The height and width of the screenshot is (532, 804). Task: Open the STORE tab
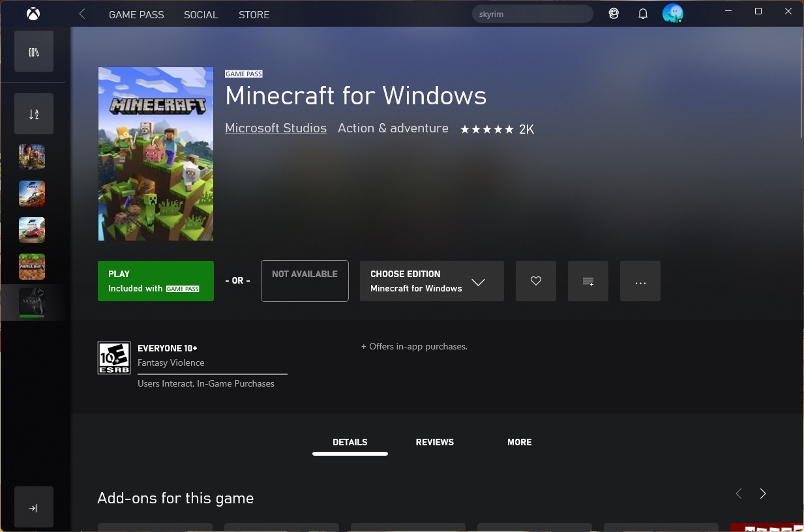[254, 14]
